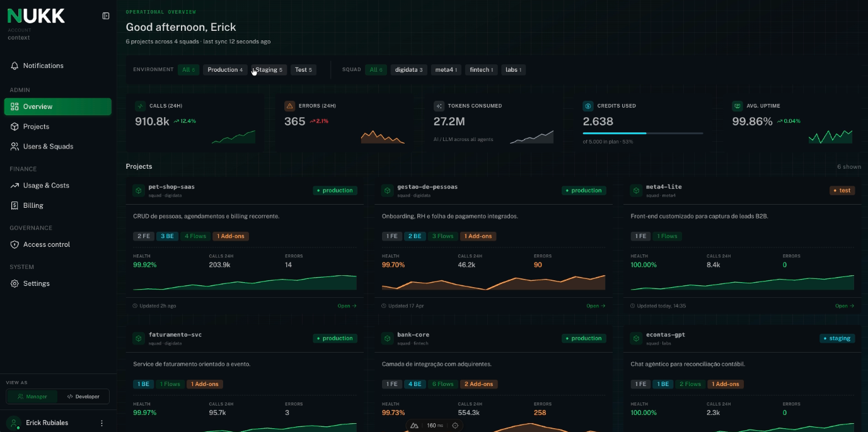868x432 pixels.
Task: Click the Usage & Costs trend icon
Action: point(14,185)
